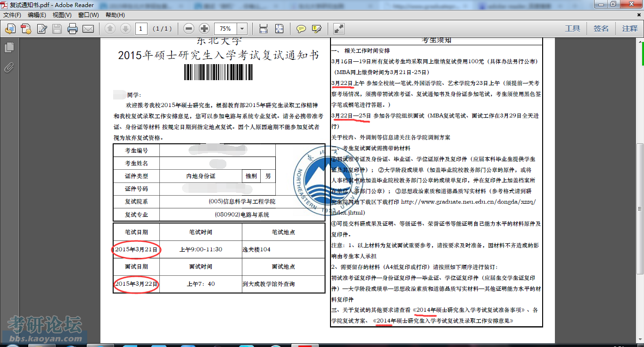Click the 考生须知 heading
Screen dimensions: 644x347
coord(437,40)
